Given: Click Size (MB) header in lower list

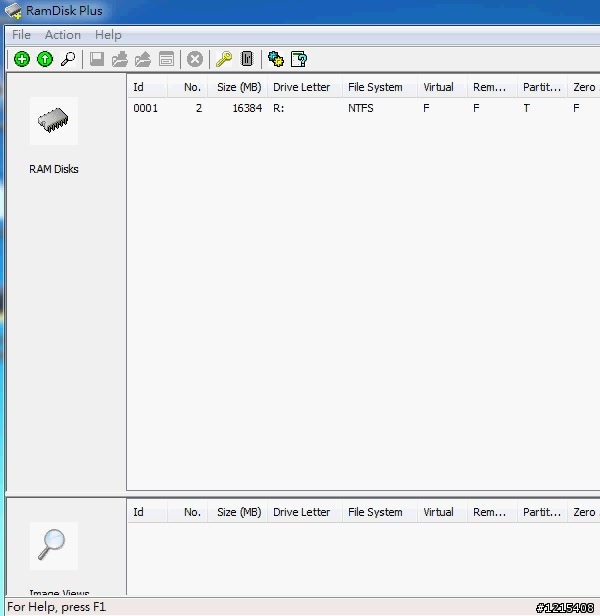Looking at the screenshot, I should (237, 512).
